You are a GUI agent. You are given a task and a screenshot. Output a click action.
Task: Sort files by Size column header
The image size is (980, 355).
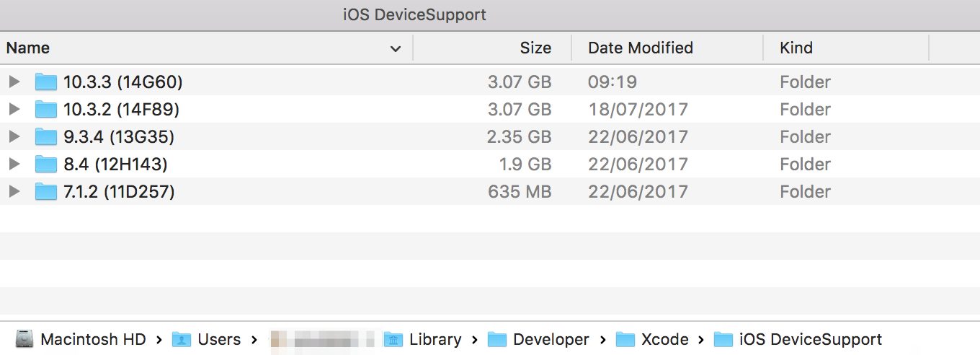coord(535,48)
